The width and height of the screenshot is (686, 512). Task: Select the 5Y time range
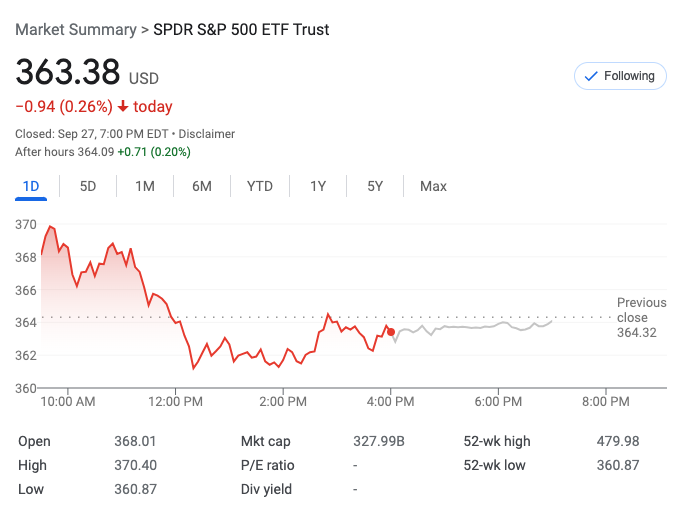point(375,186)
